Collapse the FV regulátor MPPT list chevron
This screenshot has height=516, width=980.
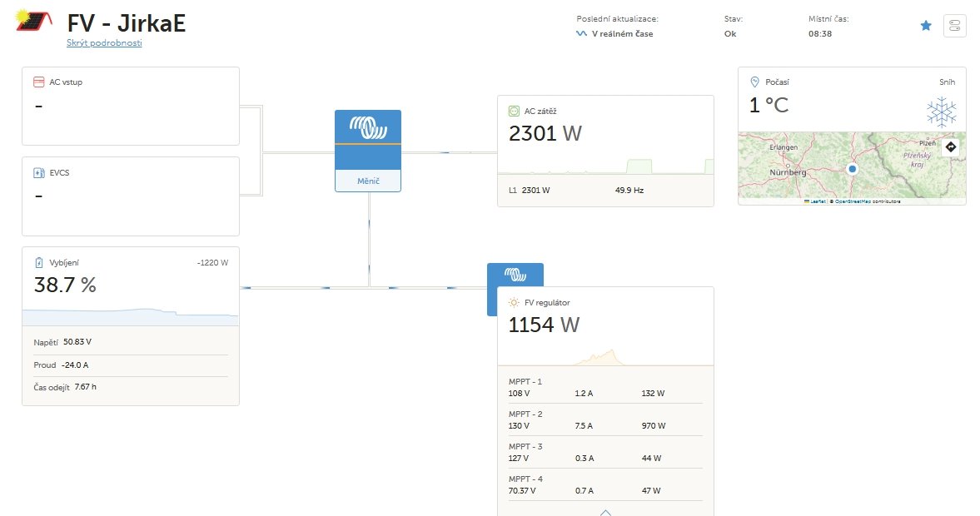[x=605, y=511]
